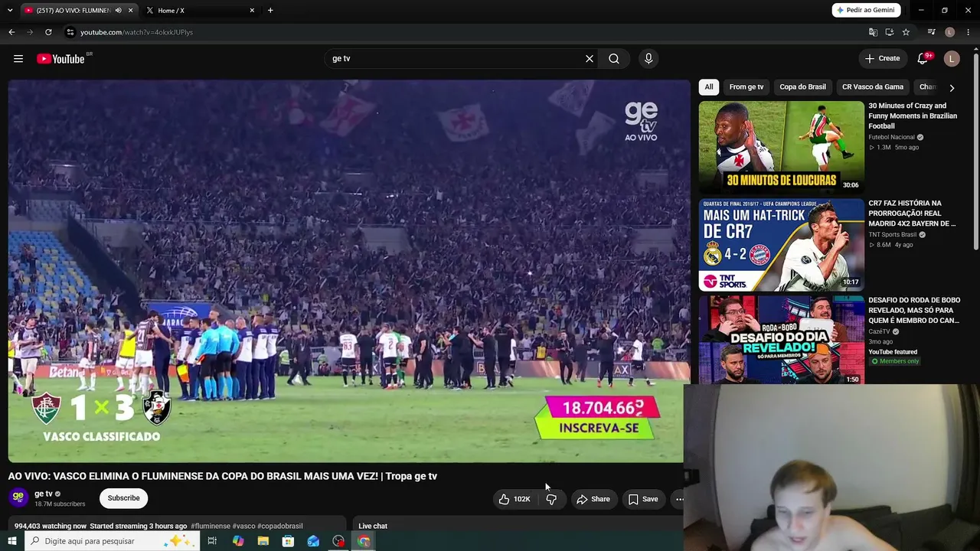
Task: Open a new browser tab
Action: (270, 11)
